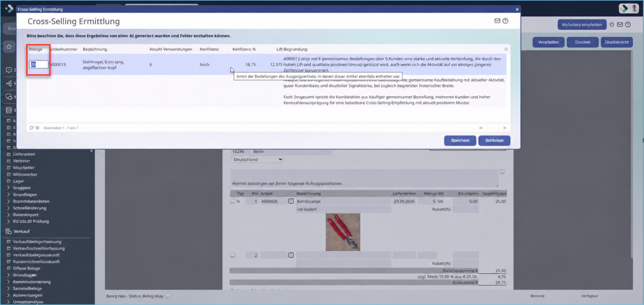Click the Myfactory logo at top left

pos(9,8)
